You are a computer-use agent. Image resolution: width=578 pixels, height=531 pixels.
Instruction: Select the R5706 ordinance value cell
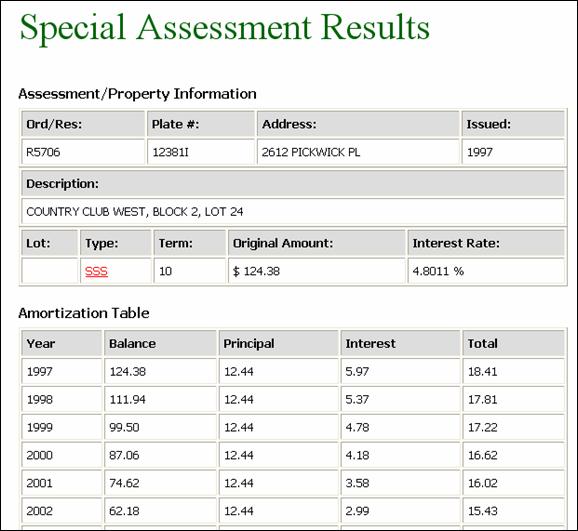click(x=83, y=152)
